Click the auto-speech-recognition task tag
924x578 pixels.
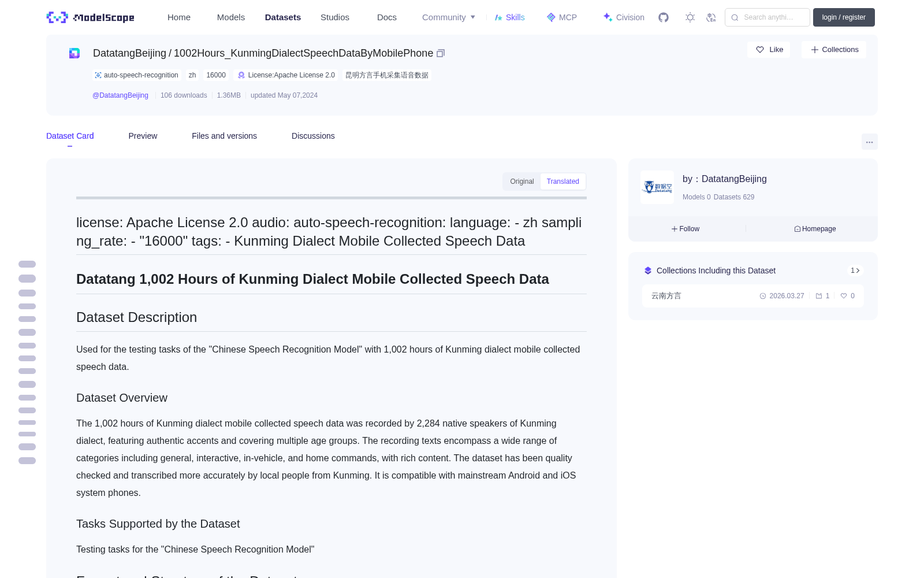(137, 75)
